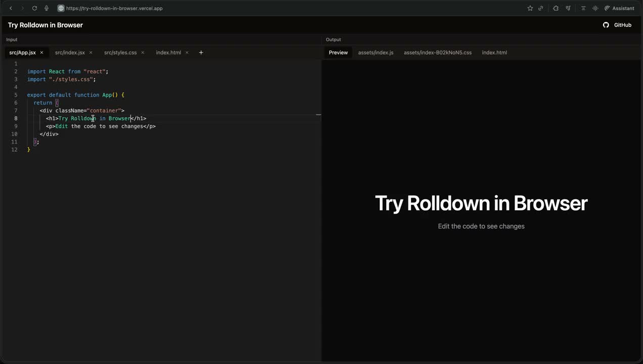Screen dimensions: 643x364
Task: Place cursor on the import "./styles.css" line
Action: pos(61,79)
